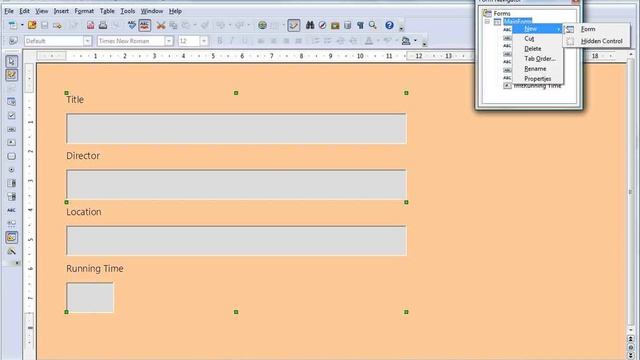Select the Forms root in Form Navigator

point(502,13)
